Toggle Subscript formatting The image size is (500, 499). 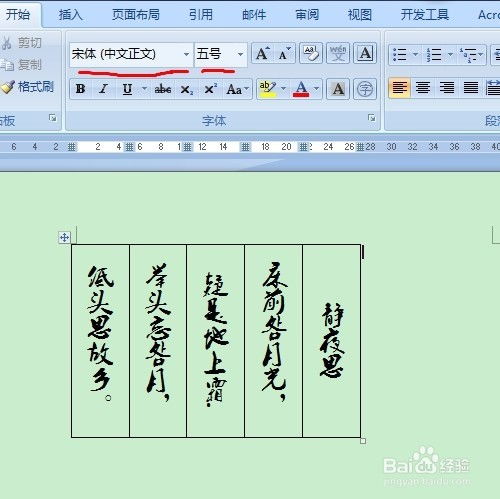click(186, 89)
